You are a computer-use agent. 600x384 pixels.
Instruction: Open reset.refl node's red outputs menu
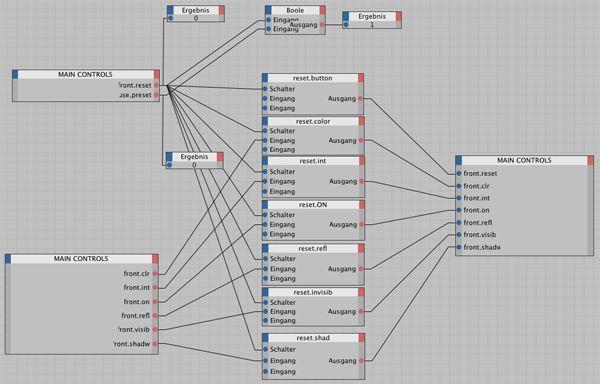[x=361, y=249]
